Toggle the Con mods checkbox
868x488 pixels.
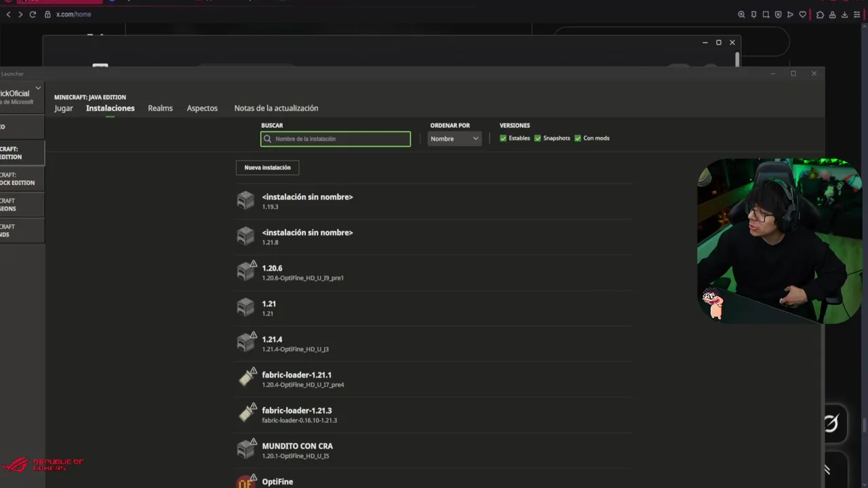[578, 138]
